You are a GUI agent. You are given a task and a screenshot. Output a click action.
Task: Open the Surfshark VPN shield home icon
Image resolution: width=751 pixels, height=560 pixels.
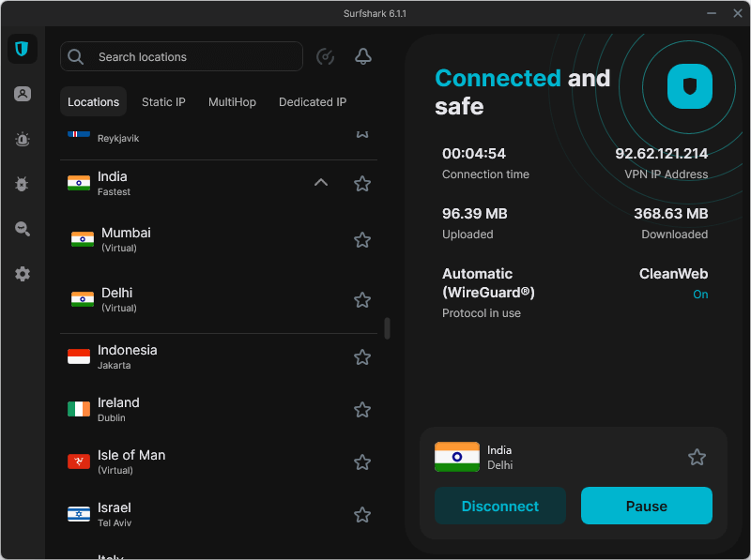click(x=23, y=49)
